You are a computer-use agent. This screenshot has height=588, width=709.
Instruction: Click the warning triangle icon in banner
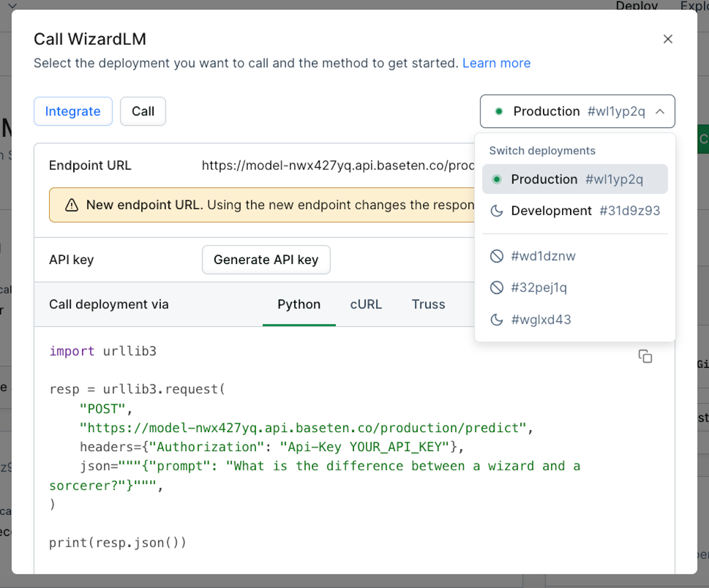tap(71, 205)
